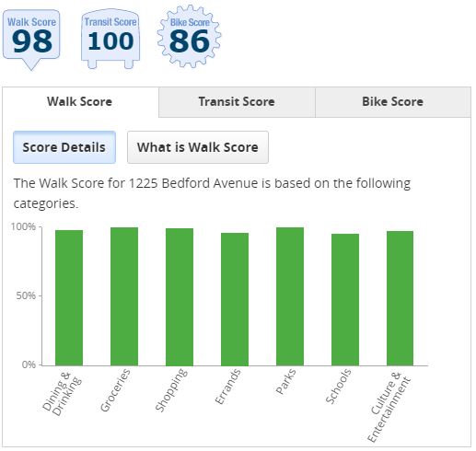The height and width of the screenshot is (451, 476).
Task: Click the Groceries axis label
Action: (x=115, y=390)
